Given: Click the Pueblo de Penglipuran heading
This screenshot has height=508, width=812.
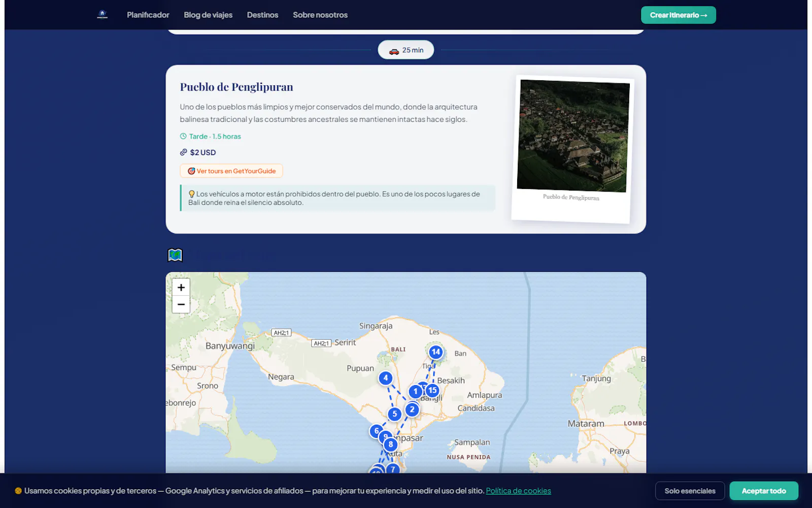Looking at the screenshot, I should pyautogui.click(x=236, y=87).
